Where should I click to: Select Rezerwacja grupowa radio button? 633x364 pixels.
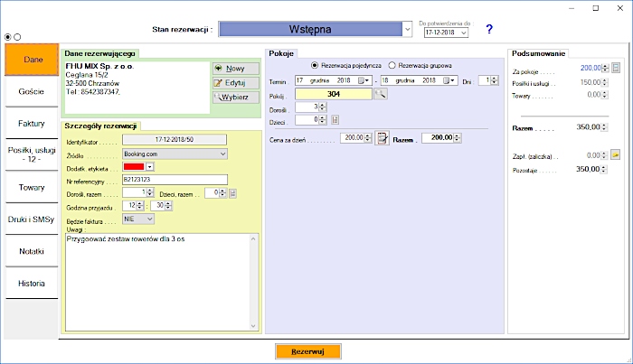[392, 65]
